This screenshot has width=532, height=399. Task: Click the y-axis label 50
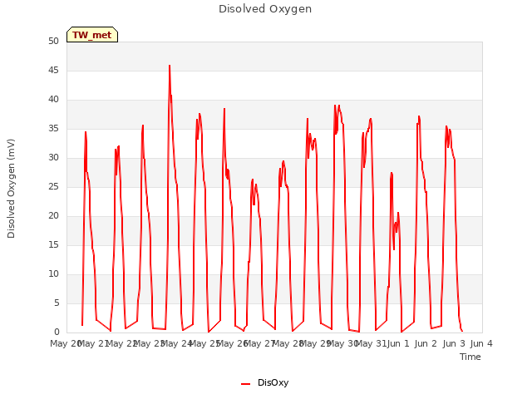[53, 41]
